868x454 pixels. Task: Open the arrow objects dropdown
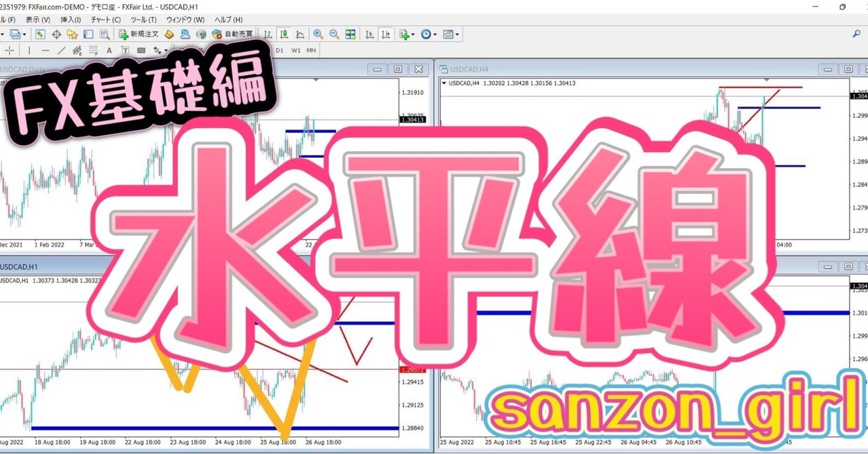click(x=165, y=50)
